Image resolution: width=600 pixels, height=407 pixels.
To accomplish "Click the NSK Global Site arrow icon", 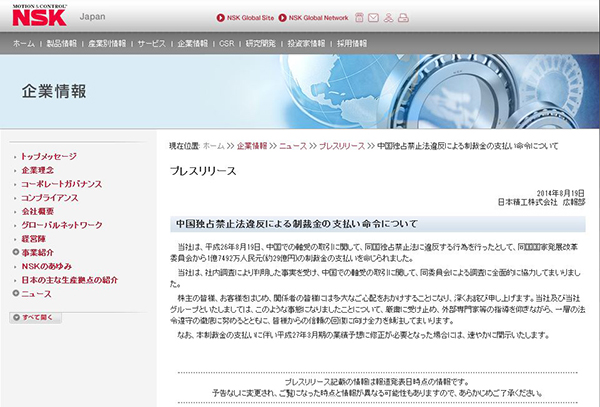I will tap(219, 18).
